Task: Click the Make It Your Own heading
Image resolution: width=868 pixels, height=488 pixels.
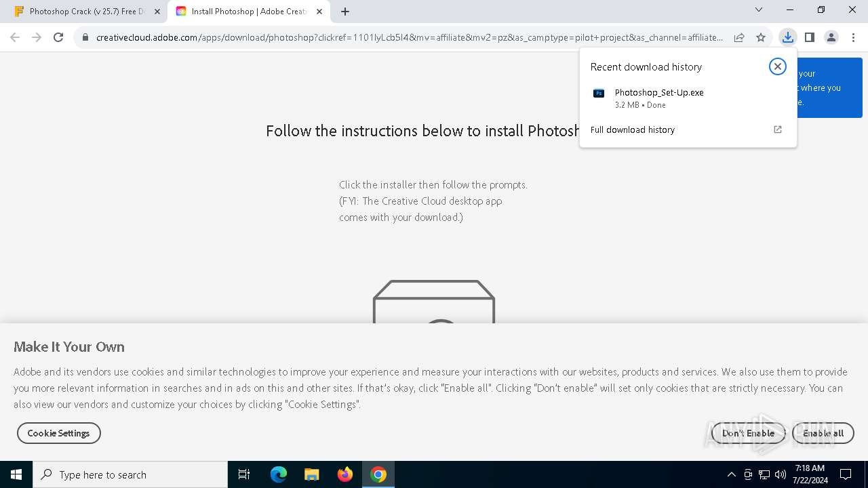Action: pos(69,346)
